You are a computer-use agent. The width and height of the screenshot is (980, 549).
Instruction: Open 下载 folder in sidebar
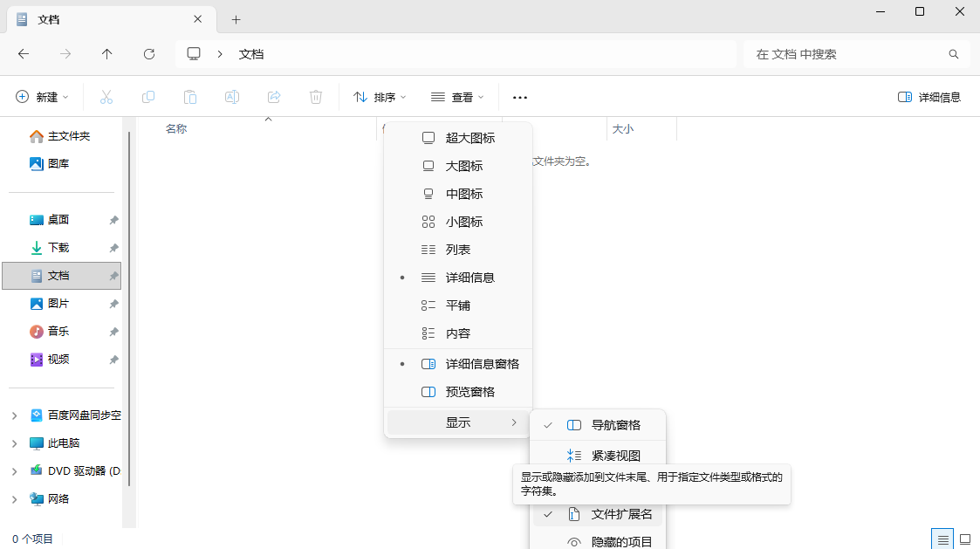point(50,248)
